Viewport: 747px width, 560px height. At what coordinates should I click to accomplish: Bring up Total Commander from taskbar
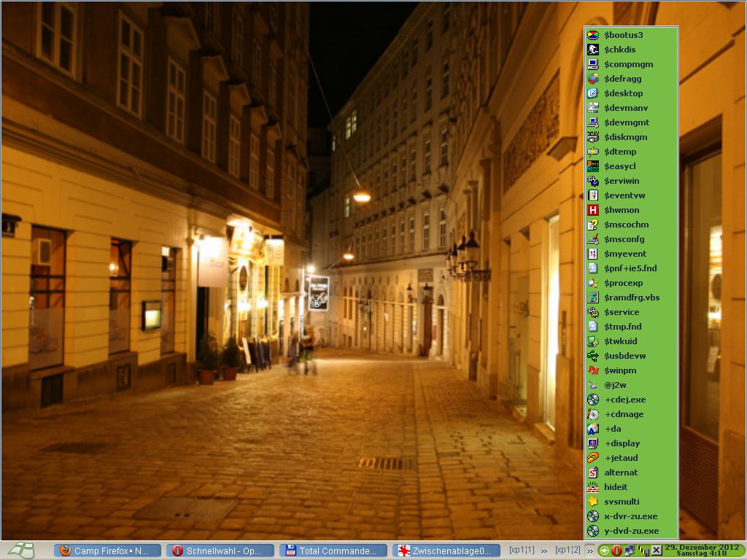coord(333,551)
